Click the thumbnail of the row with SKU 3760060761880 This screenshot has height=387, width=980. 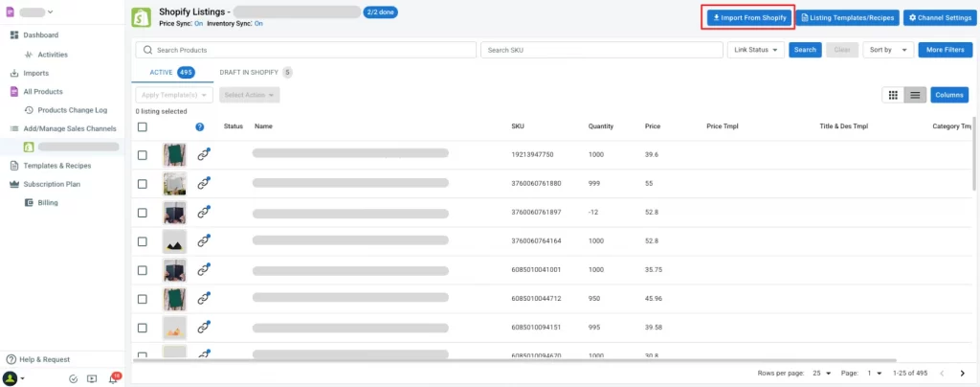pos(174,184)
